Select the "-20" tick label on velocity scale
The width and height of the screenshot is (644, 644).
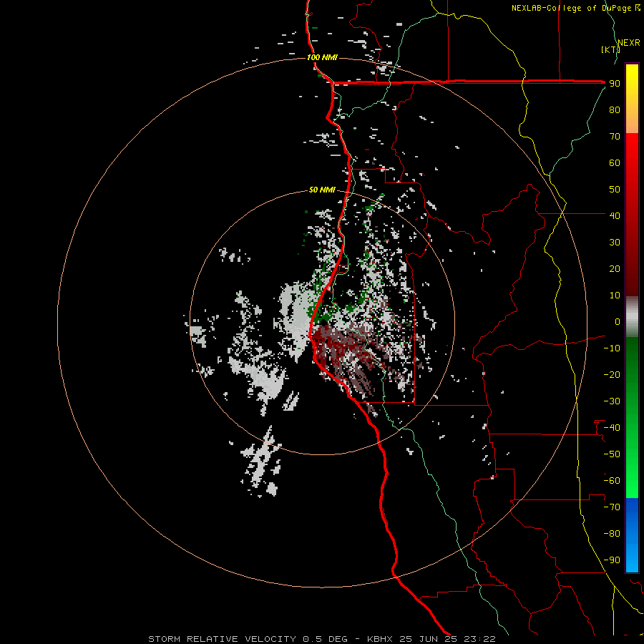(x=612, y=375)
